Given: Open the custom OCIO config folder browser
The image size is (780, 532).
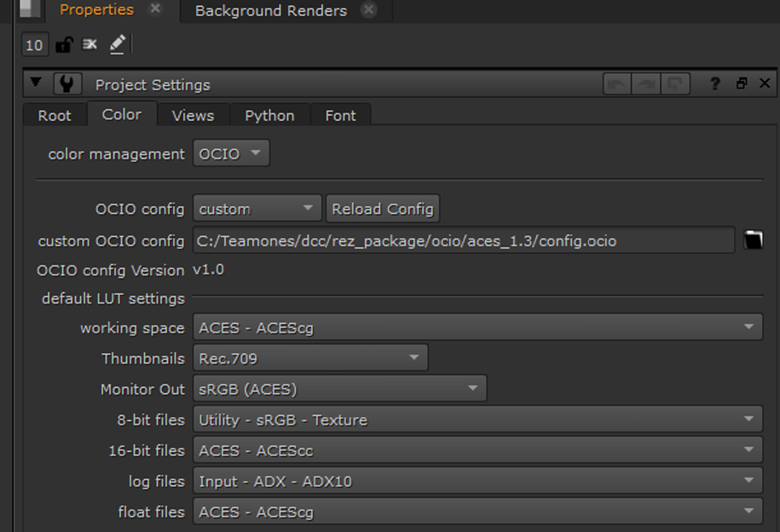Looking at the screenshot, I should [x=753, y=240].
